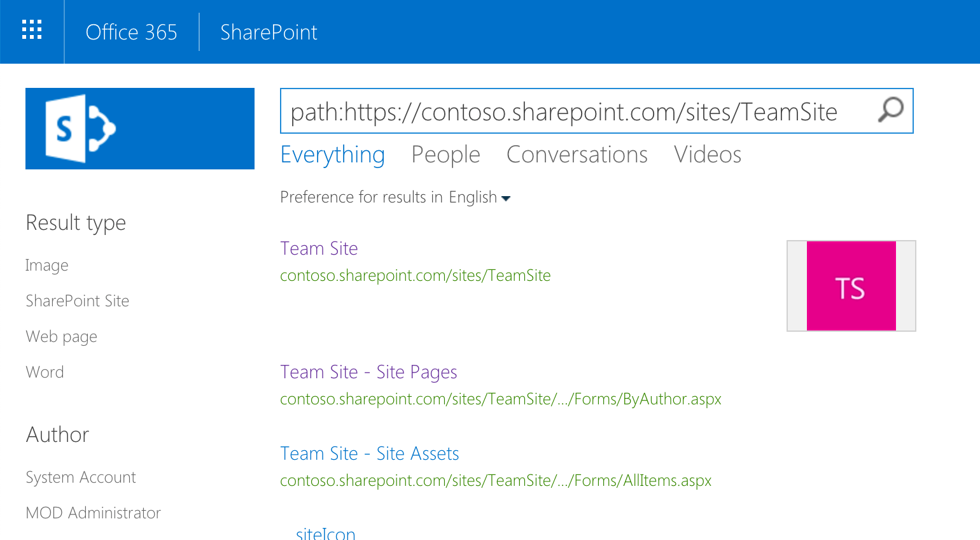Filter by author System Account
The height and width of the screenshot is (540, 980).
coord(81,477)
